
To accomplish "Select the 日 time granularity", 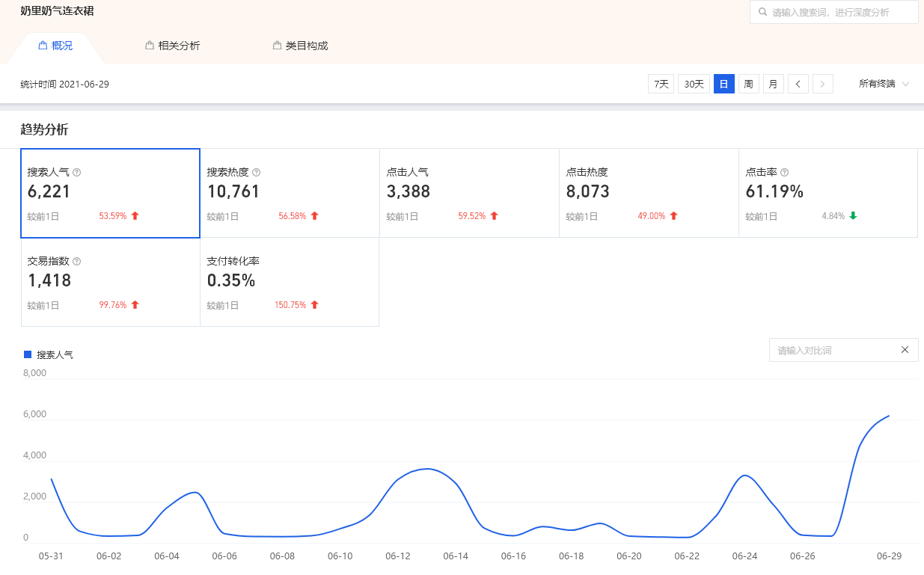I will [724, 84].
